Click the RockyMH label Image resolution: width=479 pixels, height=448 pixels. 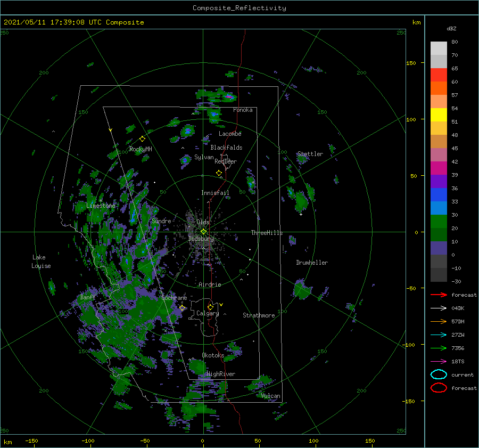tap(141, 149)
